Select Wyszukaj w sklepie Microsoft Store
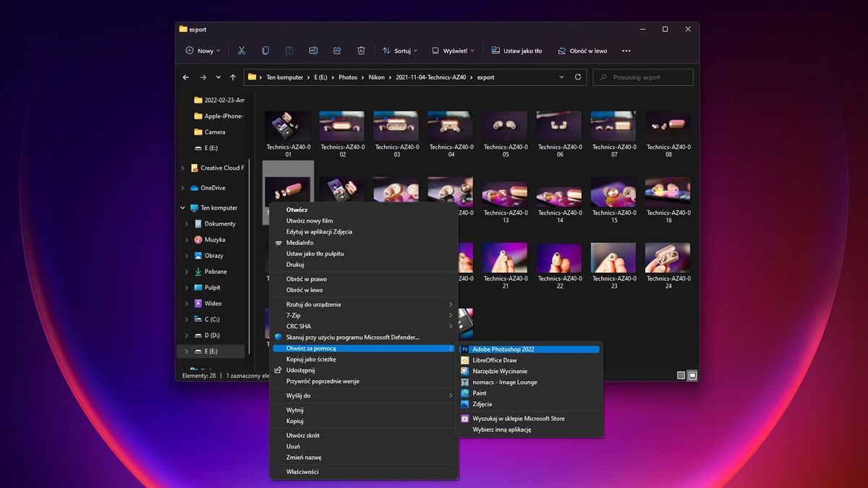The image size is (868, 488). pos(530,419)
